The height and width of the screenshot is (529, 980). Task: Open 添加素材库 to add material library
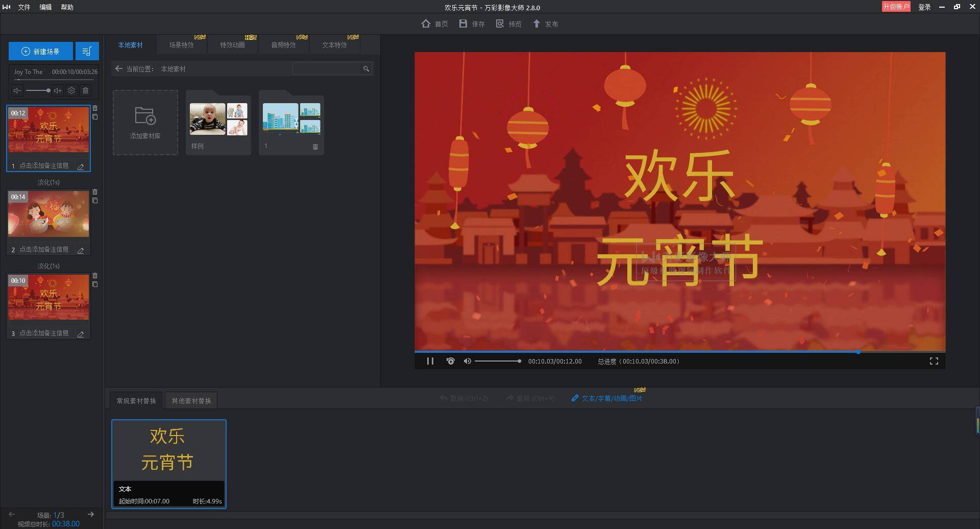pyautogui.click(x=145, y=123)
